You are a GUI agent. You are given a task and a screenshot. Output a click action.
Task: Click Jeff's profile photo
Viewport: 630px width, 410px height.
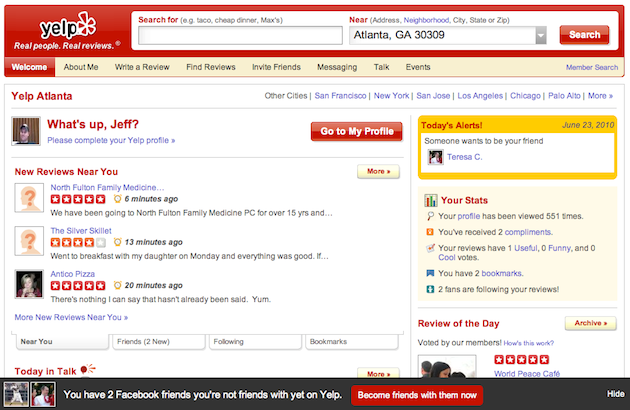tap(26, 131)
